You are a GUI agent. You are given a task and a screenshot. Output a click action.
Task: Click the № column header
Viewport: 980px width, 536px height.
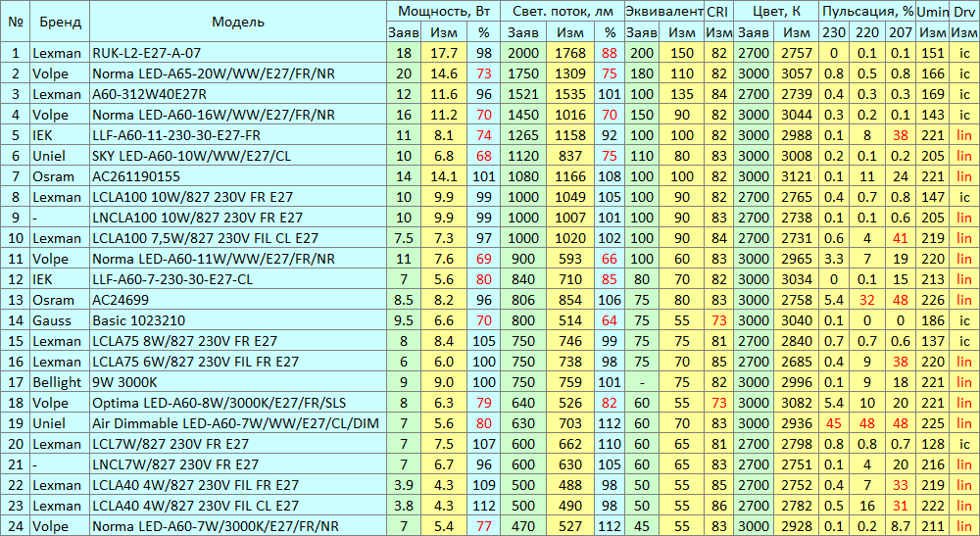tap(16, 22)
